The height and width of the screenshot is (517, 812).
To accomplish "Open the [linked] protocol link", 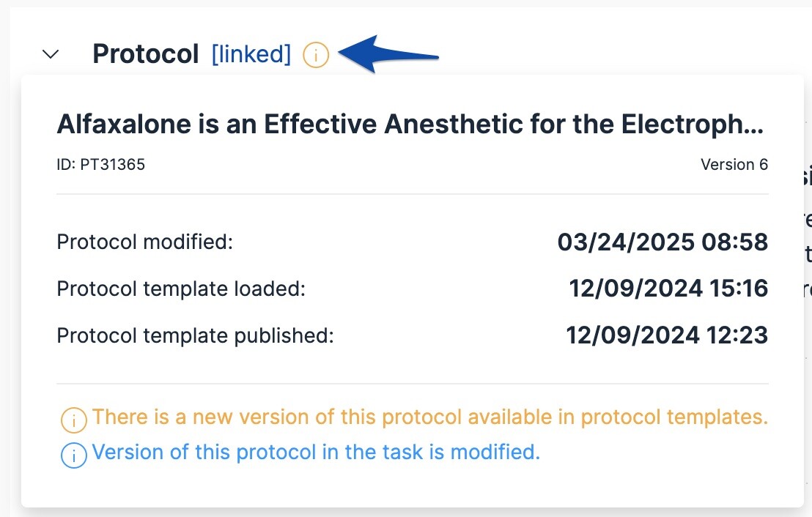I will [251, 54].
